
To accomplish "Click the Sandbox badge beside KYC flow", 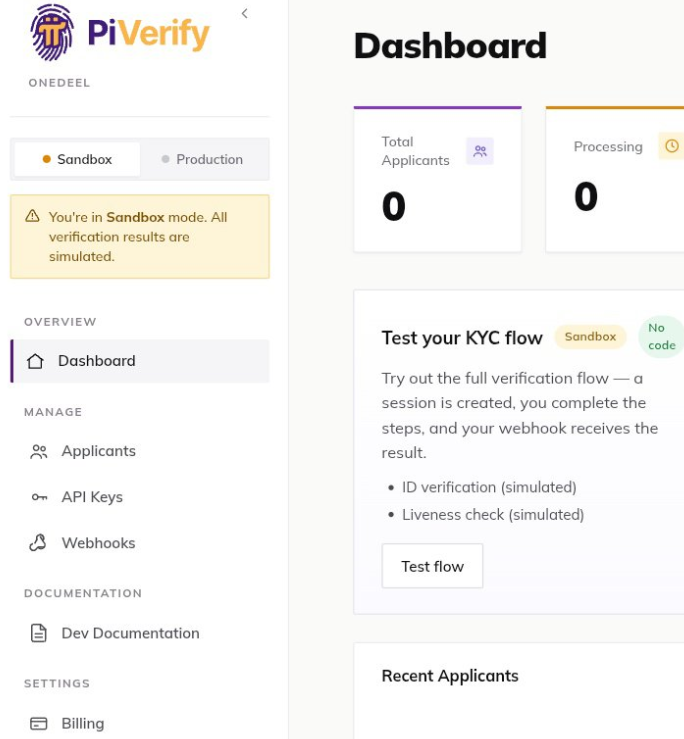I will (590, 337).
